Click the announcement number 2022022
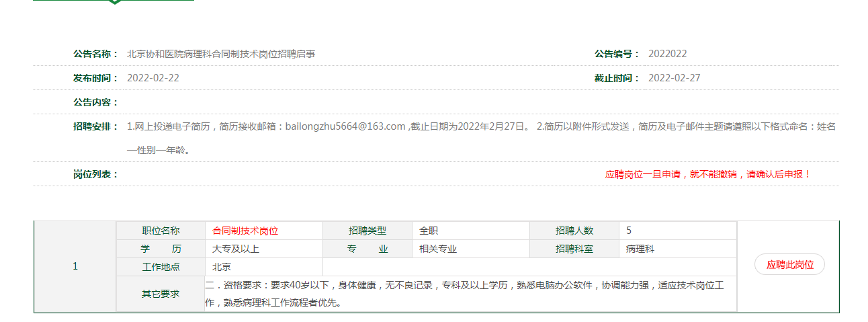The height and width of the screenshot is (322, 868). [667, 54]
